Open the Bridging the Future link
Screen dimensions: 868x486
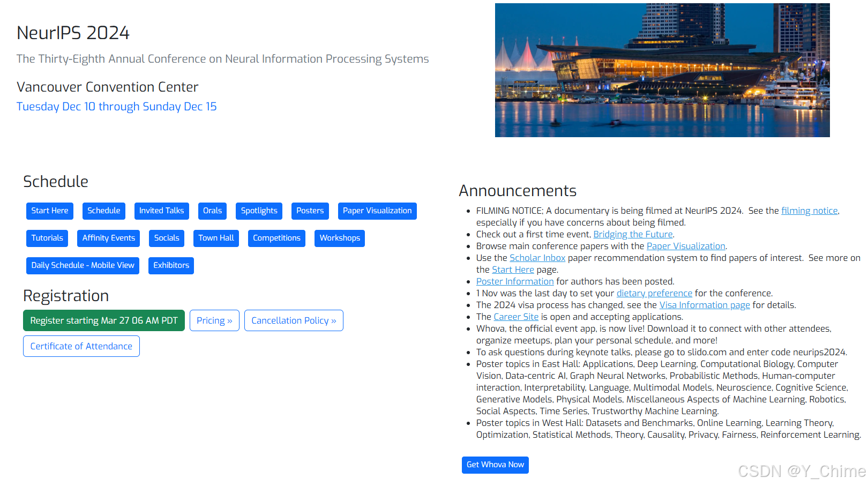click(633, 234)
